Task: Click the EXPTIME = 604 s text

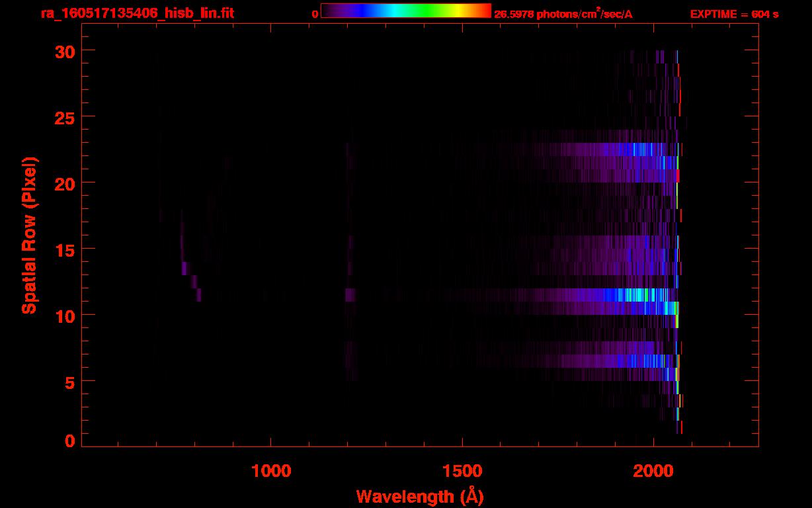Action: point(734,14)
